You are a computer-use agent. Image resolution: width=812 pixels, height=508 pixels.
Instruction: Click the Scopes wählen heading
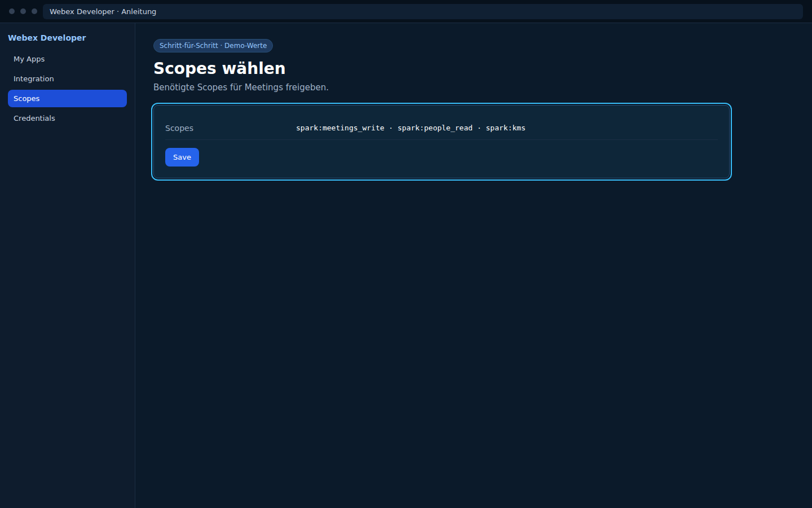[219, 68]
